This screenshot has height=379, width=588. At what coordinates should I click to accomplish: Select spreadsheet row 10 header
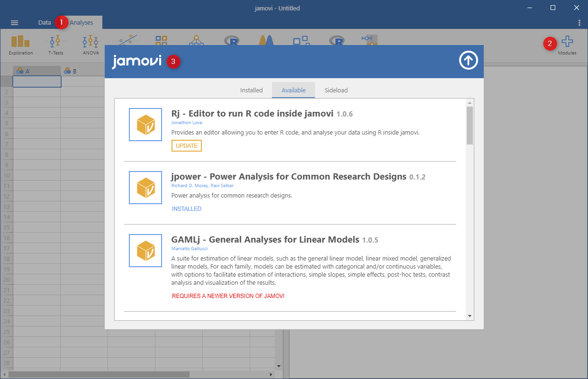click(x=7, y=176)
